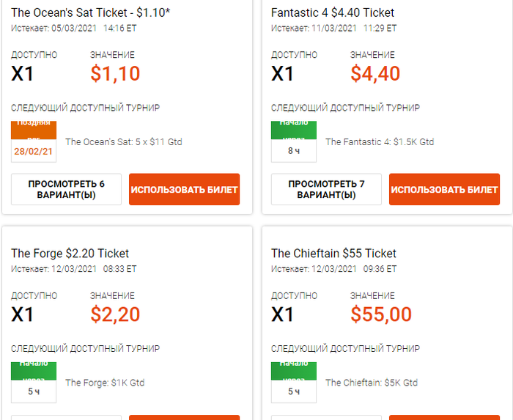
Task: Open The Ocean's Sat: 5 x $11 Gtd tournament
Action: click(x=123, y=142)
